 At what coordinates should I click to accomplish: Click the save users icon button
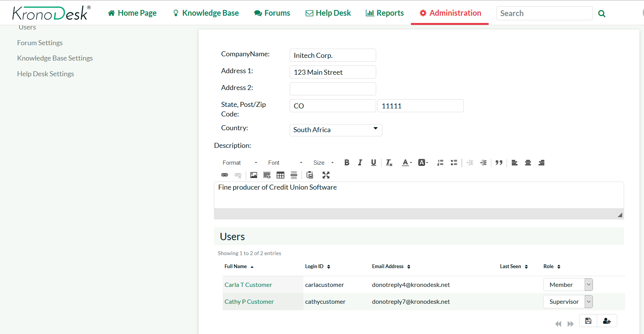(588, 321)
